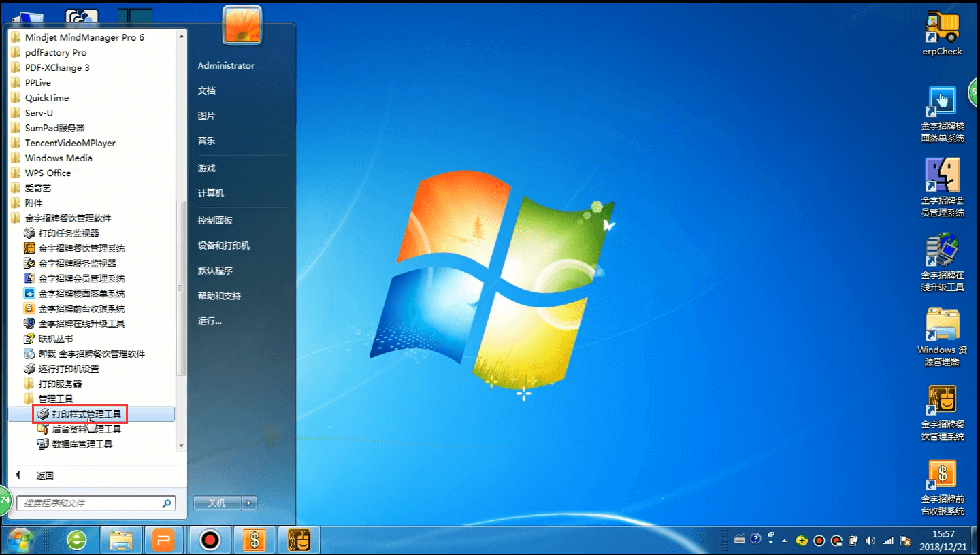Open the file explorer taskbar icon

(121, 541)
